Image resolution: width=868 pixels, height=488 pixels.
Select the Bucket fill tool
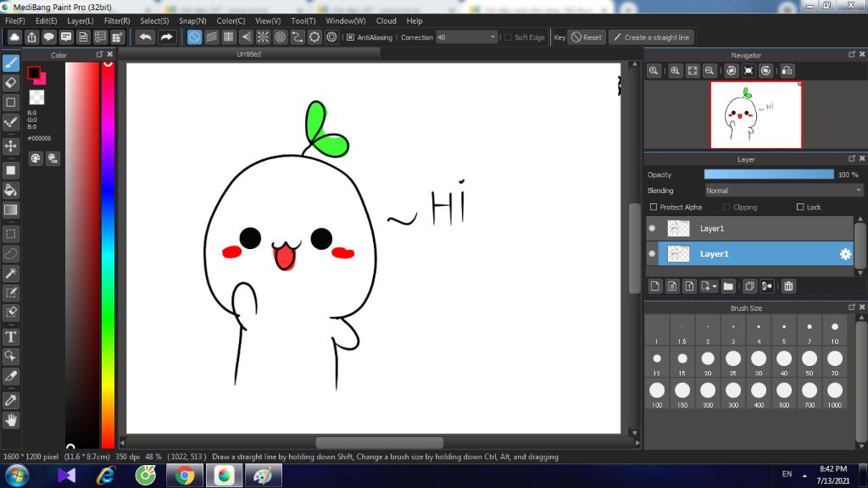pos(11,189)
